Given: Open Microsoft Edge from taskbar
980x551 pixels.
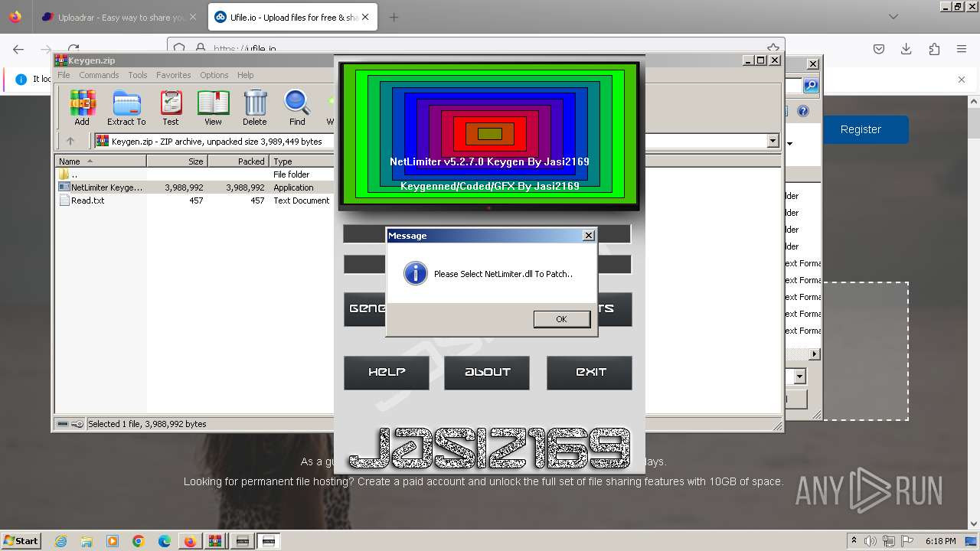Looking at the screenshot, I should pyautogui.click(x=165, y=541).
